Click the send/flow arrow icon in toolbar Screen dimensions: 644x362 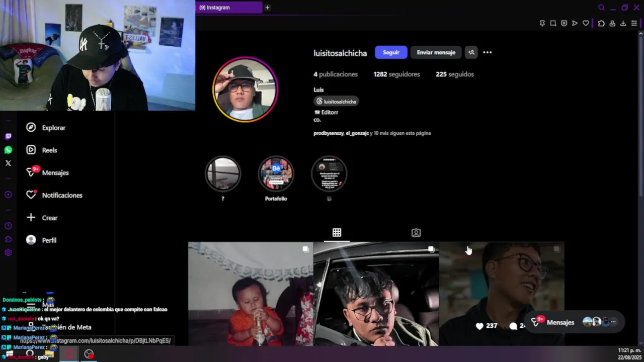(575, 23)
